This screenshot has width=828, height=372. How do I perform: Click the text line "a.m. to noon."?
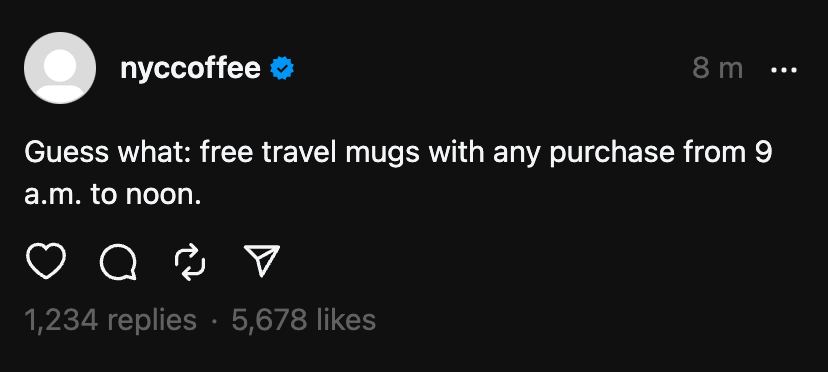[113, 196]
